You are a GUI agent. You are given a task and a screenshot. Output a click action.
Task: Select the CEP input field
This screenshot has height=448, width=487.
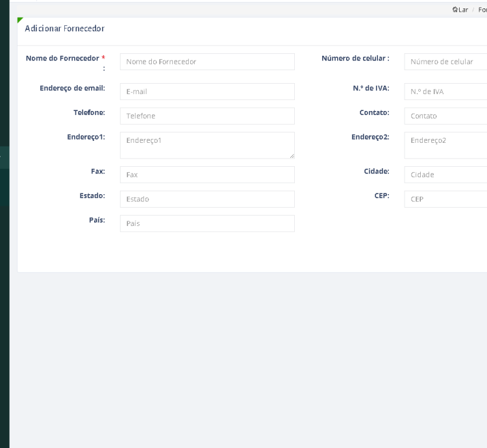pos(446,199)
